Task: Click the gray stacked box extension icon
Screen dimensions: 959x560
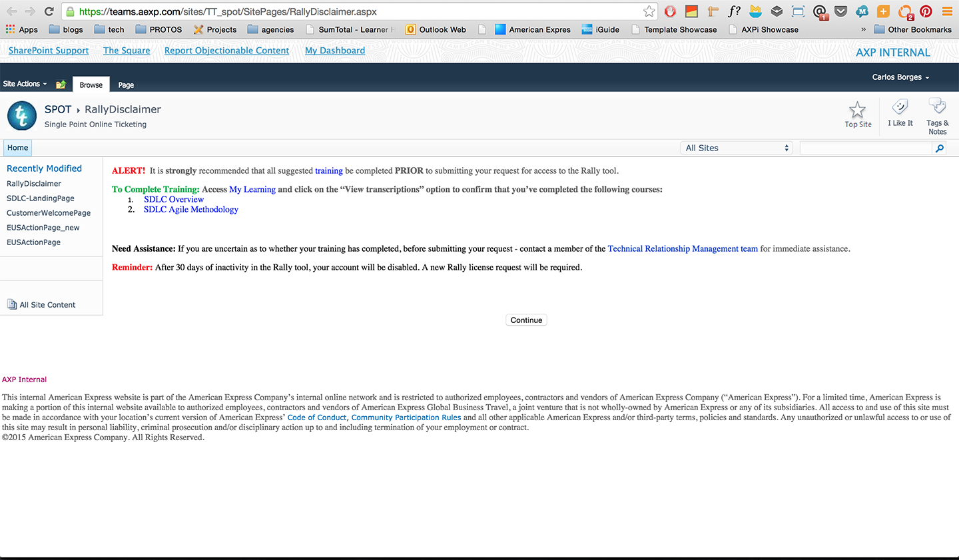Action: 777,11
